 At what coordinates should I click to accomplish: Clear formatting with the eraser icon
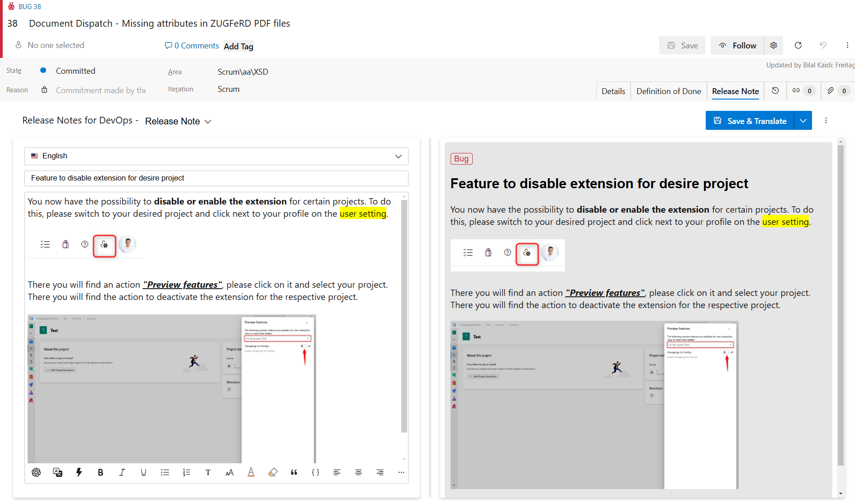tap(273, 472)
